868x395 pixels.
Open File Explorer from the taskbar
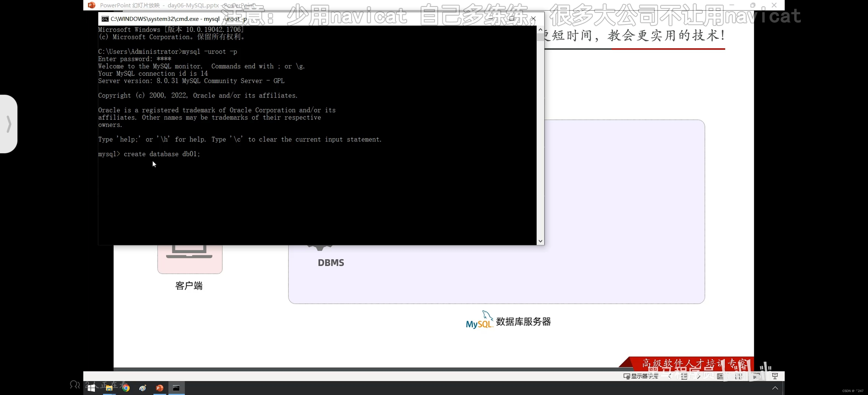coord(109,388)
